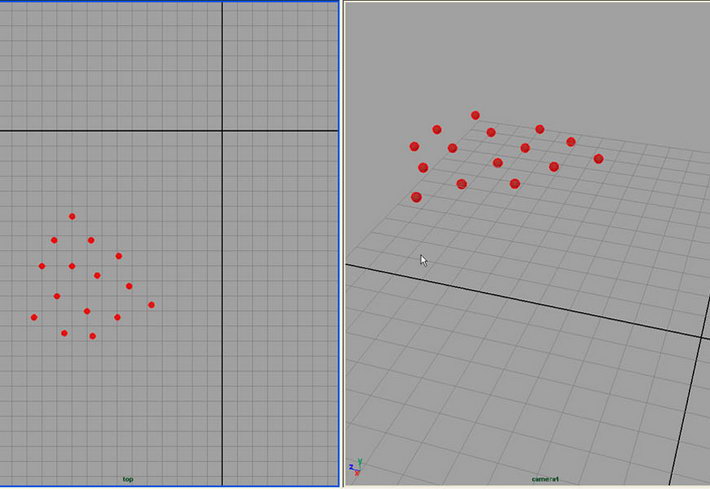Select the rightmost red sphere in camera1 view
Screen dimensions: 710x489
(598, 158)
